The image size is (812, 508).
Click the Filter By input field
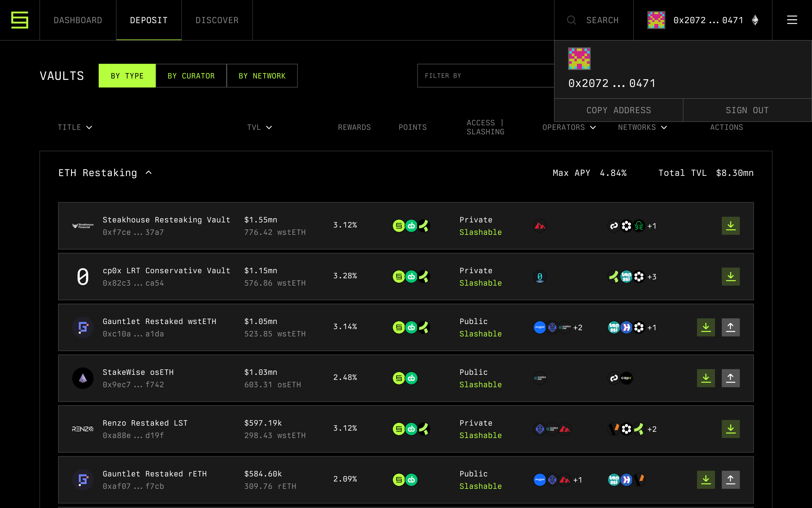click(486, 76)
